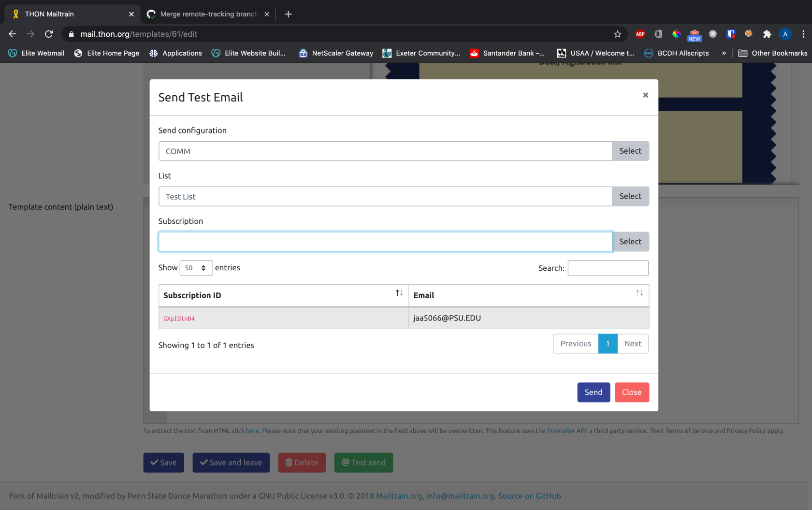Close the Send Test Email dialog with X
Image resolution: width=812 pixels, height=510 pixels.
pos(645,95)
